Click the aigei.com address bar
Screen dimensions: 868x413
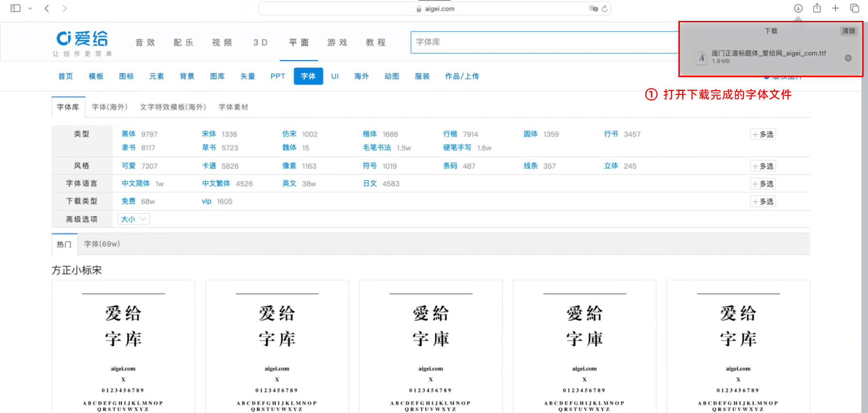(434, 9)
